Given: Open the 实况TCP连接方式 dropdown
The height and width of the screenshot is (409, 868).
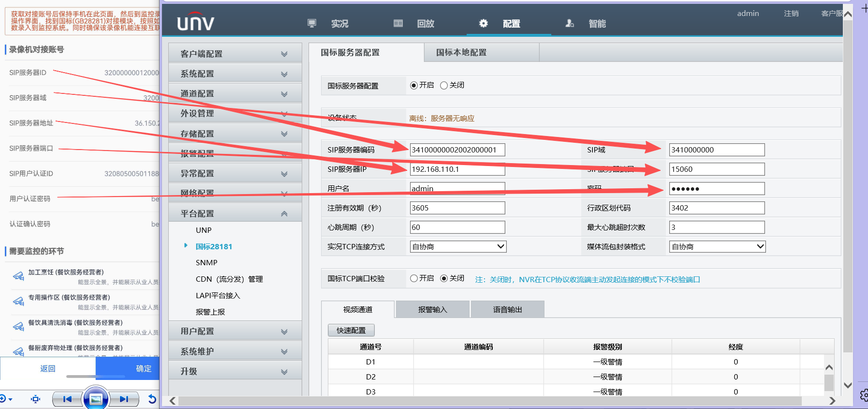Looking at the screenshot, I should pos(457,246).
